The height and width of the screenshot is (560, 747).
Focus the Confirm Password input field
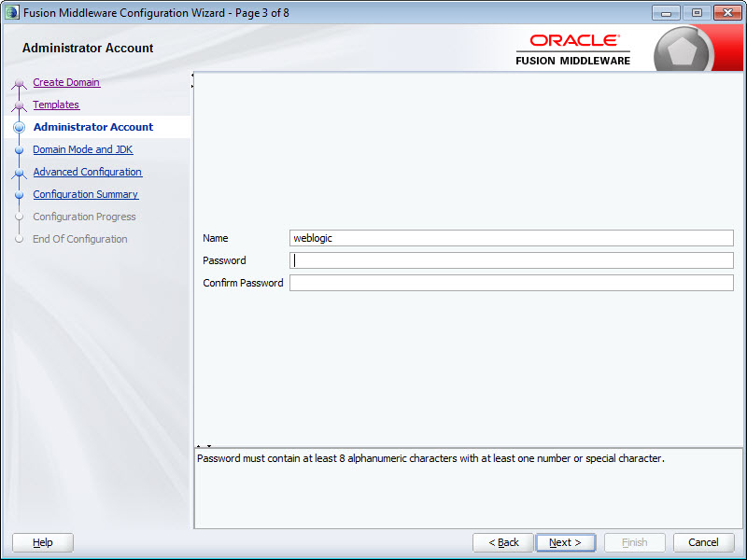[x=511, y=283]
